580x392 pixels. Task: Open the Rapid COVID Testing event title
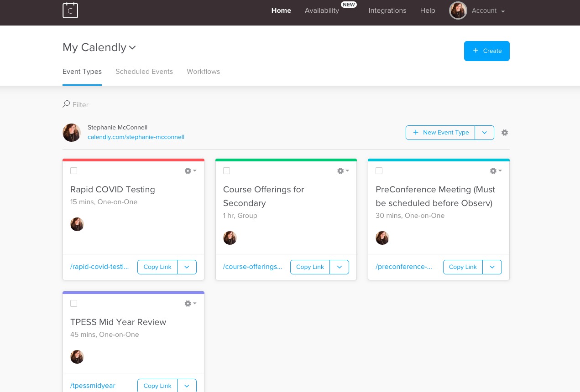(x=113, y=190)
